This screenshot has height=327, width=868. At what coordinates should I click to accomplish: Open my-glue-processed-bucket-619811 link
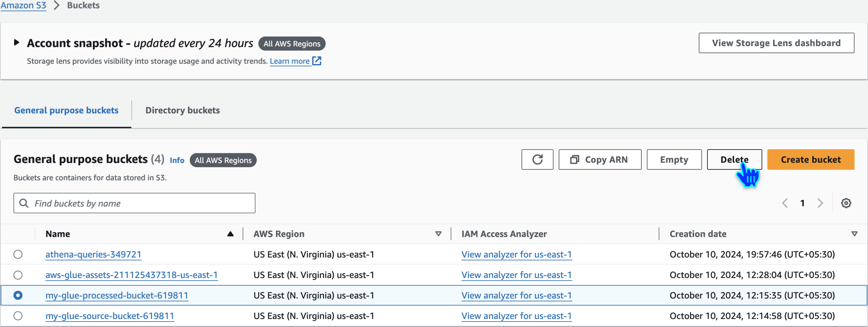117,295
